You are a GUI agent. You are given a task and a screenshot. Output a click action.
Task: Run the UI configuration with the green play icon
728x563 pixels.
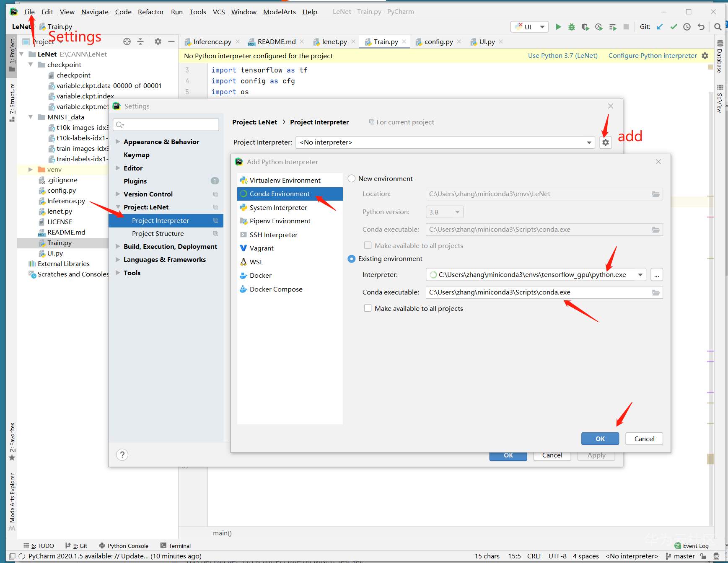pos(558,27)
